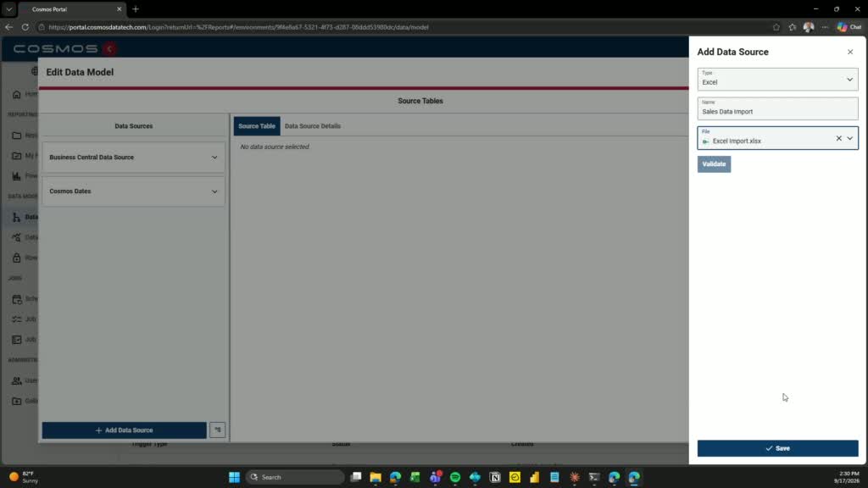Open the Gateway folder icon in sidebar
The image size is (868, 488).
[x=17, y=401]
